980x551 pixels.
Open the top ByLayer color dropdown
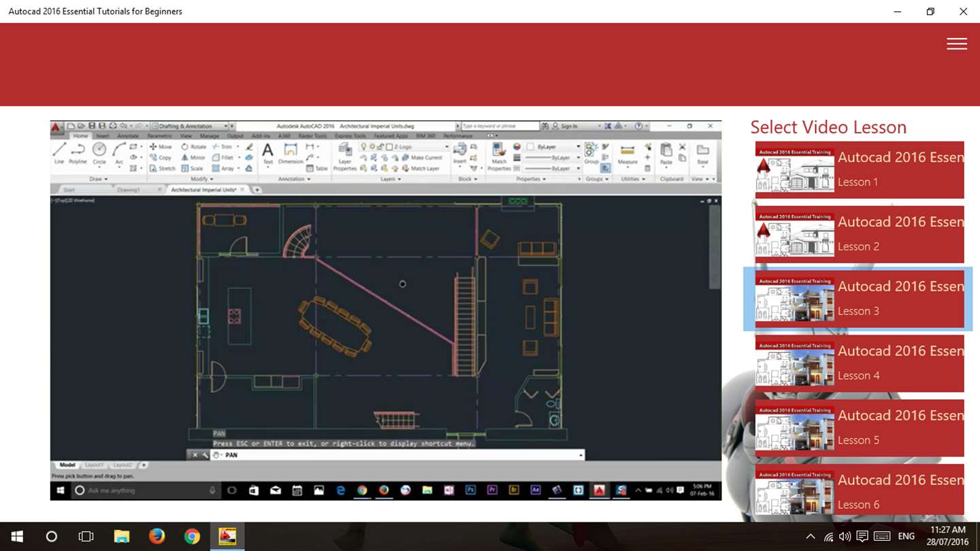coord(553,147)
